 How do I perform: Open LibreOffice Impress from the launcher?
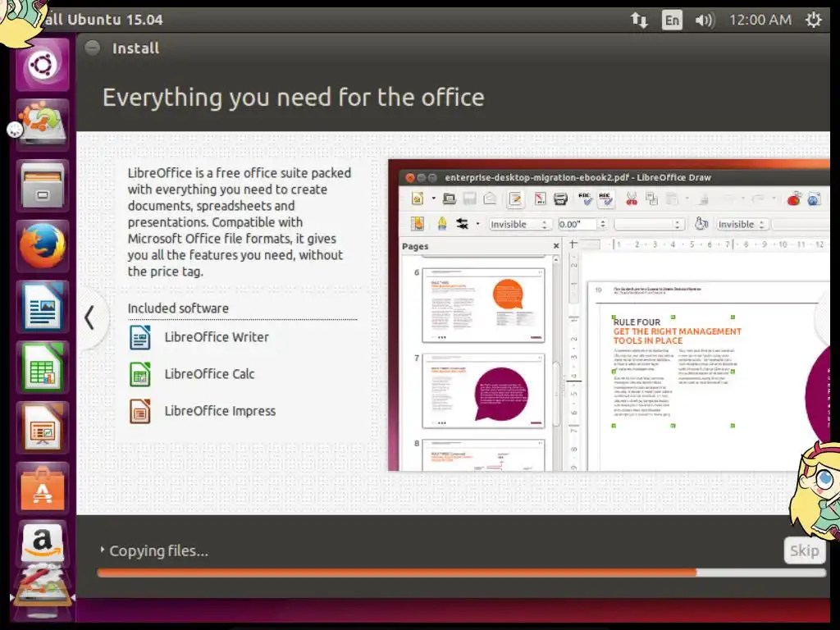coord(43,427)
